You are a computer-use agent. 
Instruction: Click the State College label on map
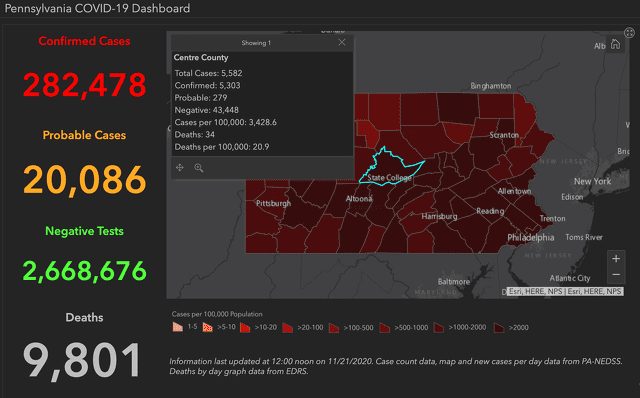pyautogui.click(x=389, y=178)
